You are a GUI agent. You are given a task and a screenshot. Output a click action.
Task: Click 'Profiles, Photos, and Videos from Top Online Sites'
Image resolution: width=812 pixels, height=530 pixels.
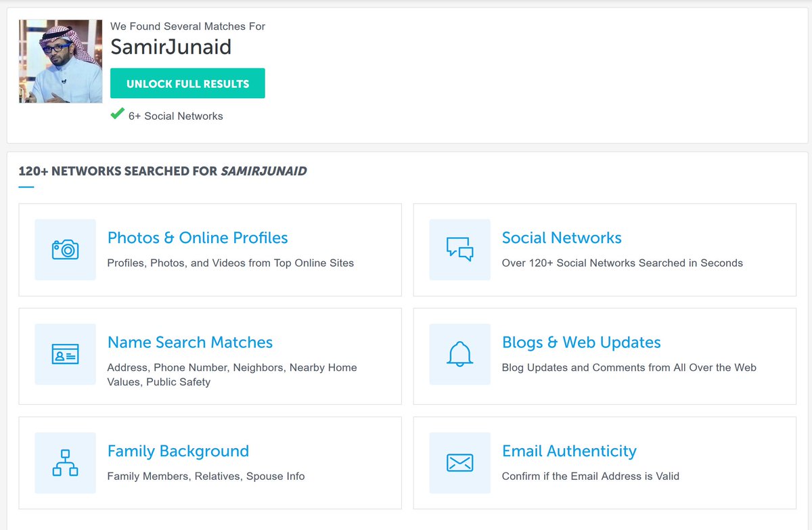coord(231,263)
